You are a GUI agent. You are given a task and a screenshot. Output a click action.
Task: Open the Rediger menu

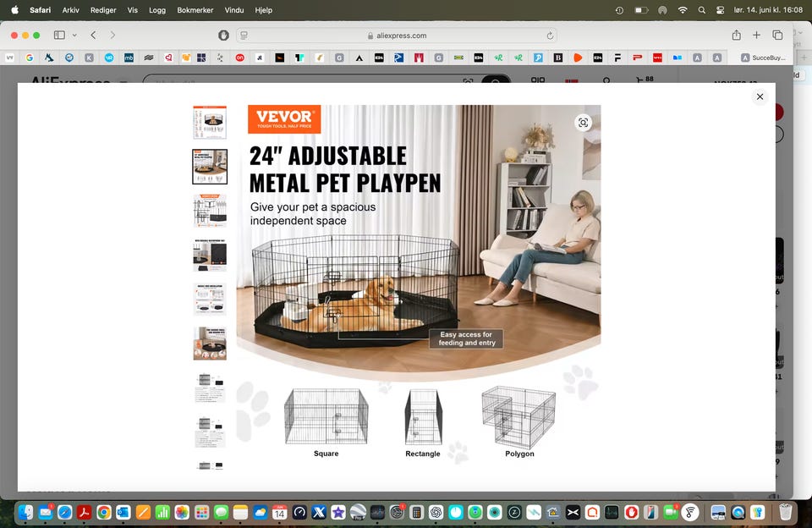[103, 10]
